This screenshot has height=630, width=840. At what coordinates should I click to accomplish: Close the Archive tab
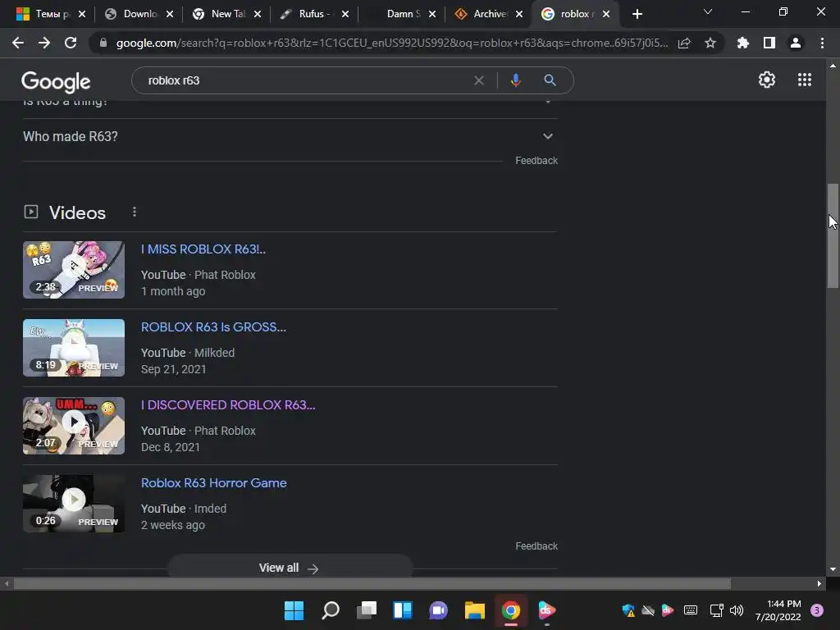519,14
